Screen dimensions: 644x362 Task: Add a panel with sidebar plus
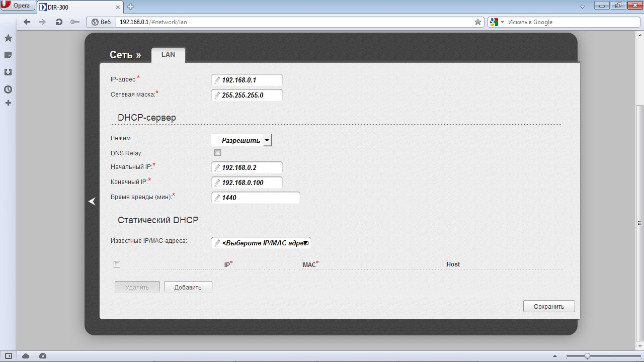8,103
